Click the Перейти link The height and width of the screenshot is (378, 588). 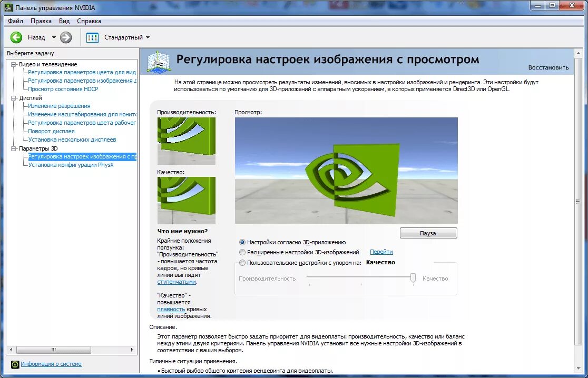381,252
